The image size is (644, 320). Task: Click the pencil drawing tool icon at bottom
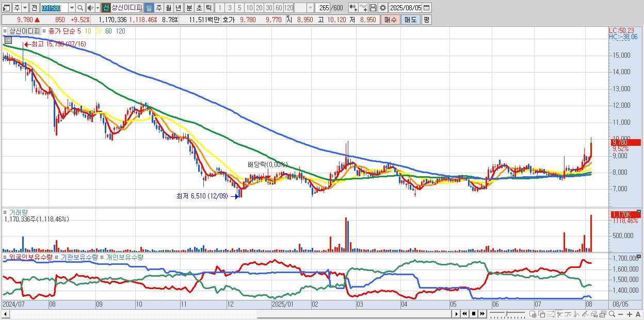coord(585,314)
